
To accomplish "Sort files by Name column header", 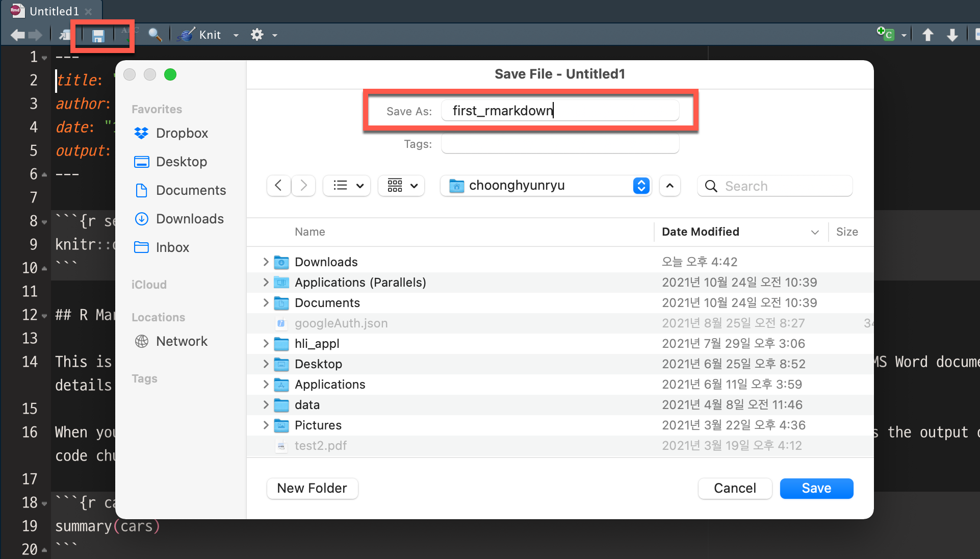I will coord(310,232).
